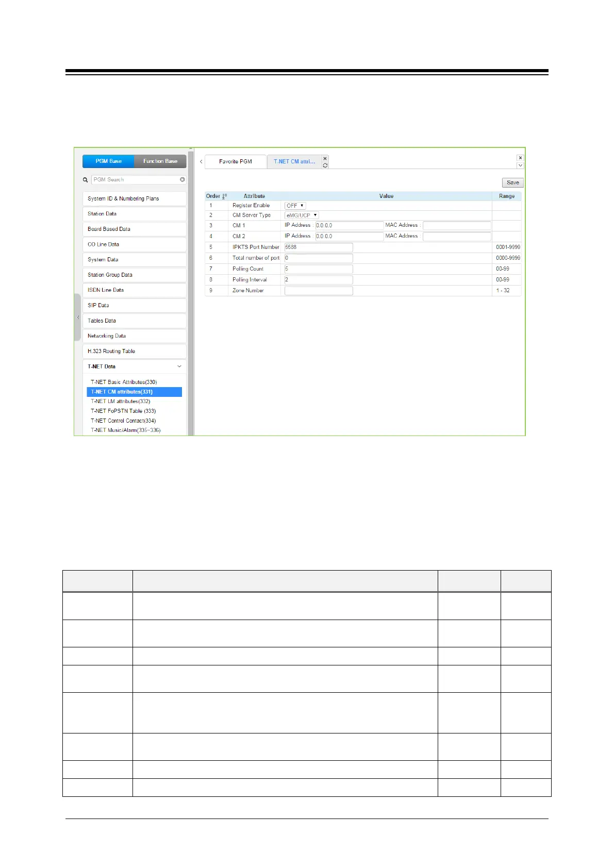The width and height of the screenshot is (614, 868).
Task: Click the Attribute column header
Action: (x=254, y=196)
